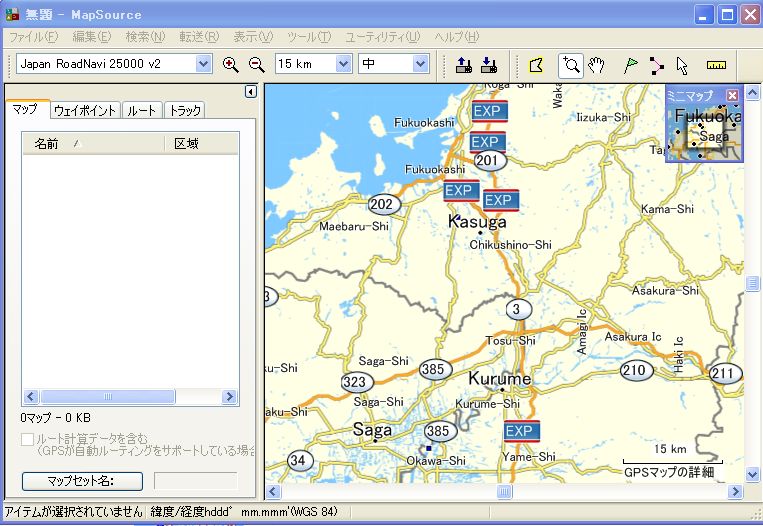The image size is (763, 526).
Task: Open the ツール(T) menu
Action: coord(309,36)
